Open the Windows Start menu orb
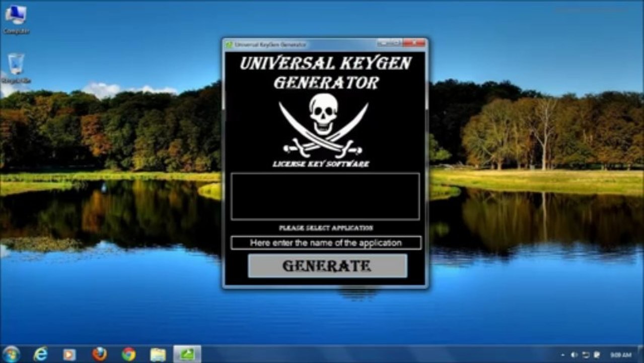Viewport: 644px width, 363px height. click(x=11, y=354)
